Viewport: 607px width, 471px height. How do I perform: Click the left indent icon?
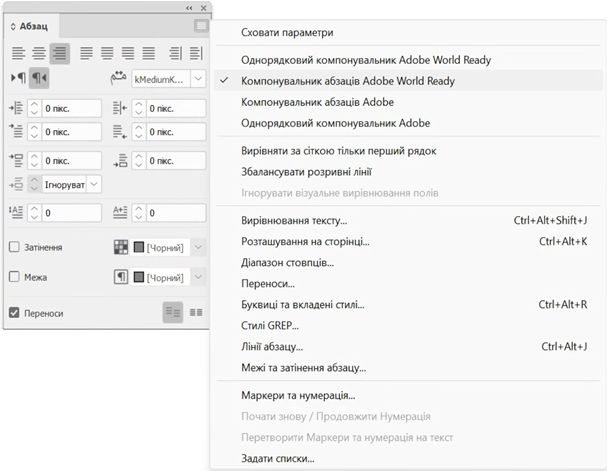point(16,108)
